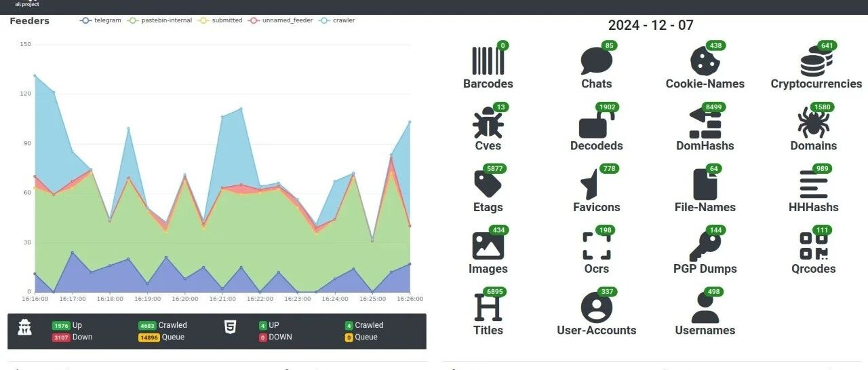Viewport: 868px width, 370px height.
Task: Click the 1580 Domains count badge
Action: click(822, 107)
